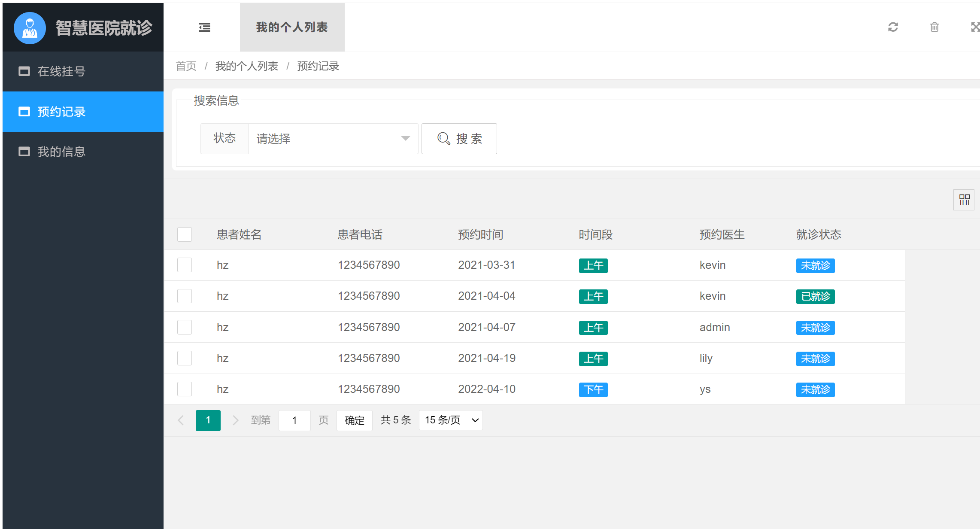Click the page jump input field
The width and height of the screenshot is (980, 529).
294,420
